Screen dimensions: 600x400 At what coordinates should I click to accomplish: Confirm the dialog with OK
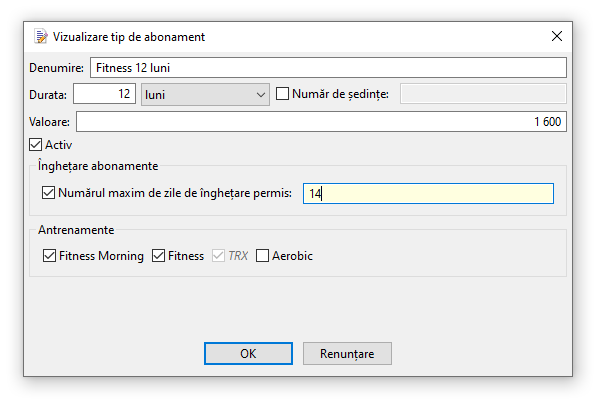click(247, 354)
